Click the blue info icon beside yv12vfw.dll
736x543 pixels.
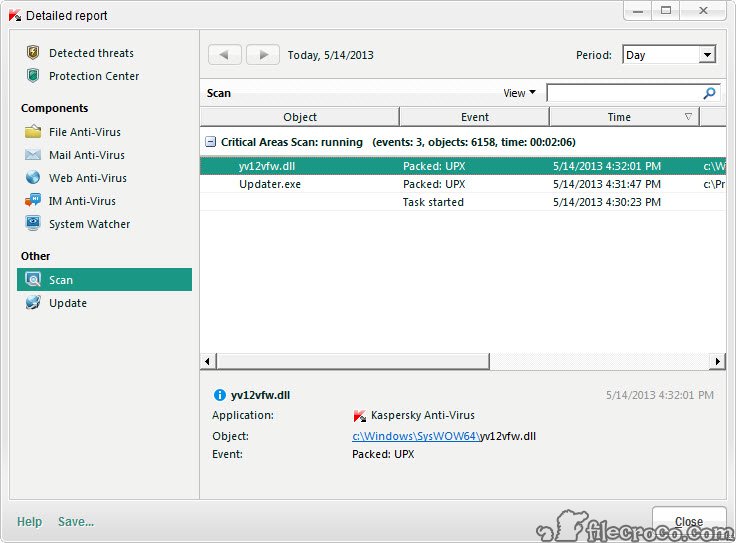[x=219, y=395]
